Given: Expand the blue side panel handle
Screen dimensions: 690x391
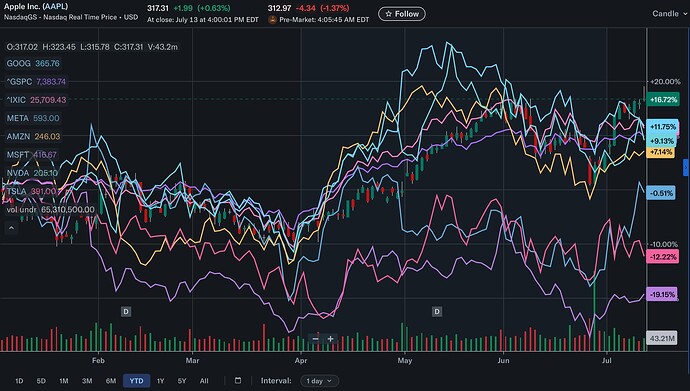Looking at the screenshot, I should coord(686,168).
